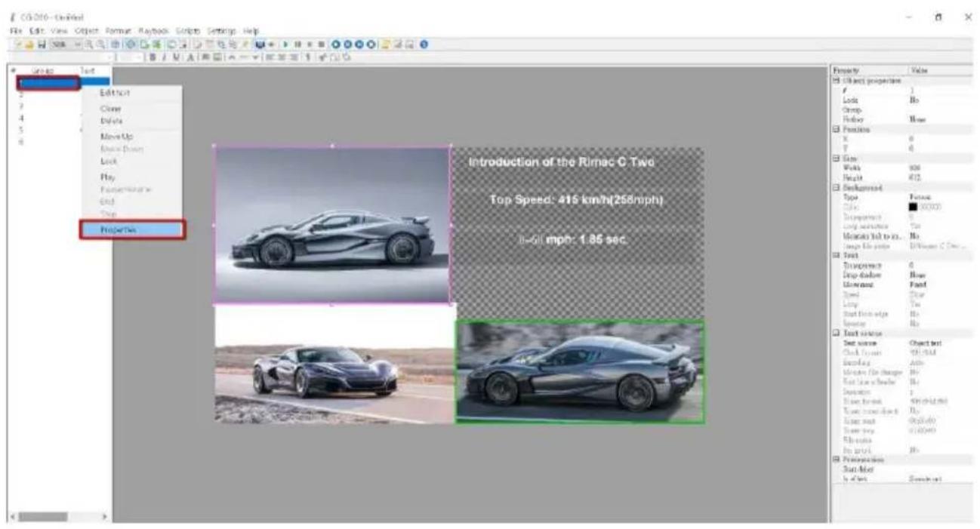Click the fourth blue circle toolbar icon
980x529 pixels.
[x=371, y=45]
